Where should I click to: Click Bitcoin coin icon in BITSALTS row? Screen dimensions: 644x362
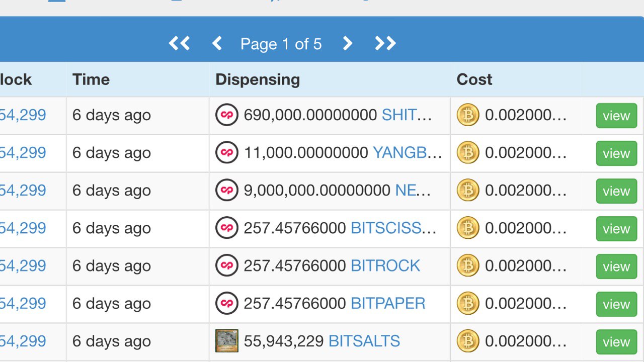click(468, 341)
